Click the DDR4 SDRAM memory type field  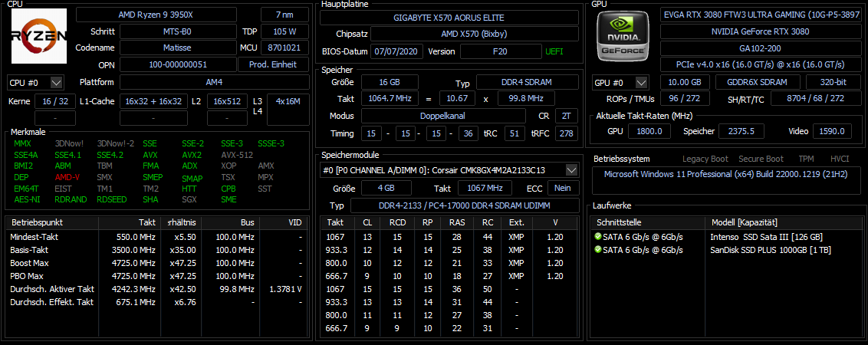[x=528, y=83]
